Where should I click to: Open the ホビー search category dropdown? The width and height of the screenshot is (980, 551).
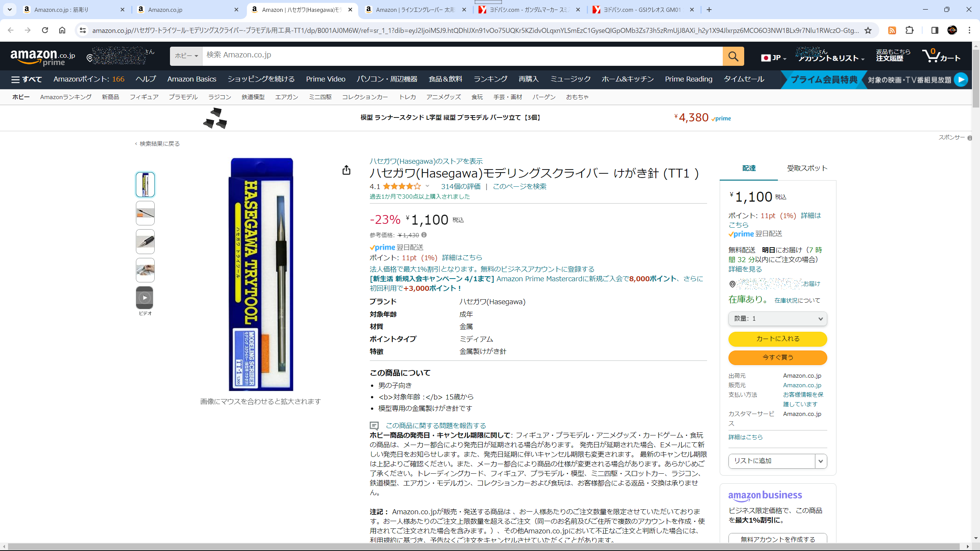[x=186, y=56]
